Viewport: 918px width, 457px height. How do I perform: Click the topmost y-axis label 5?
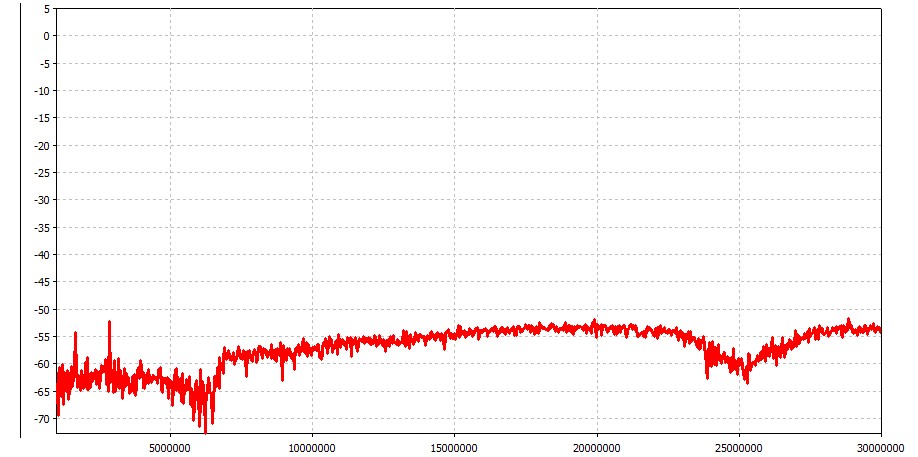pos(44,9)
